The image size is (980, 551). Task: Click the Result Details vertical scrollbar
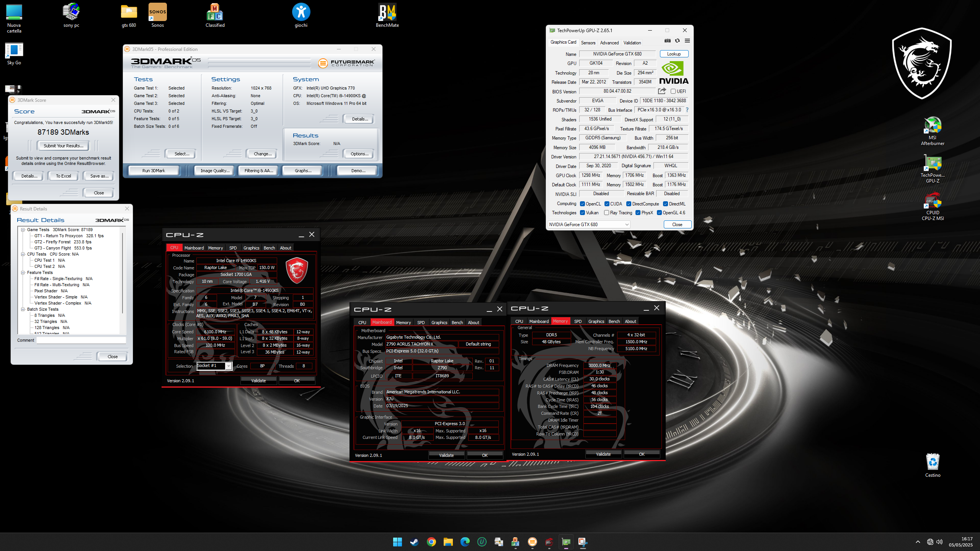(x=122, y=274)
